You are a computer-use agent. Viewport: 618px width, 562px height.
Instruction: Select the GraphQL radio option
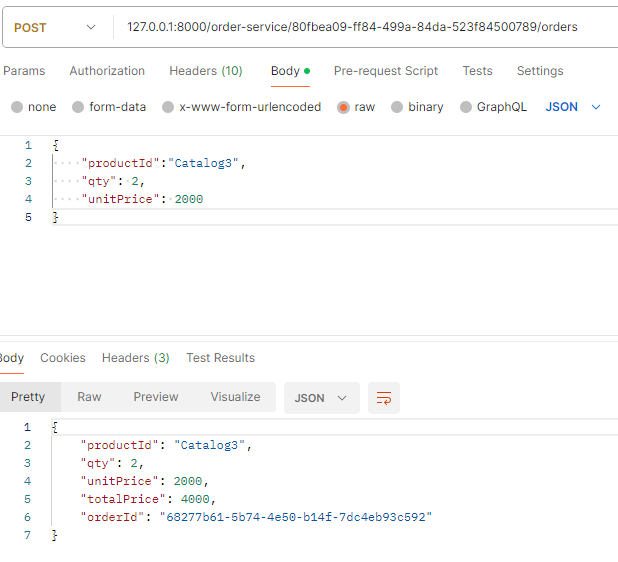tap(466, 107)
